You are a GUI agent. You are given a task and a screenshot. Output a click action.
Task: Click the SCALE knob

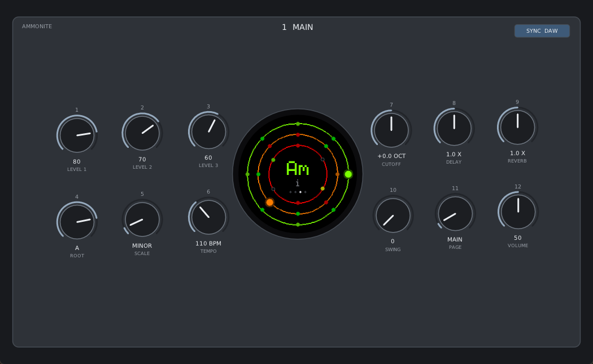pyautogui.click(x=142, y=220)
